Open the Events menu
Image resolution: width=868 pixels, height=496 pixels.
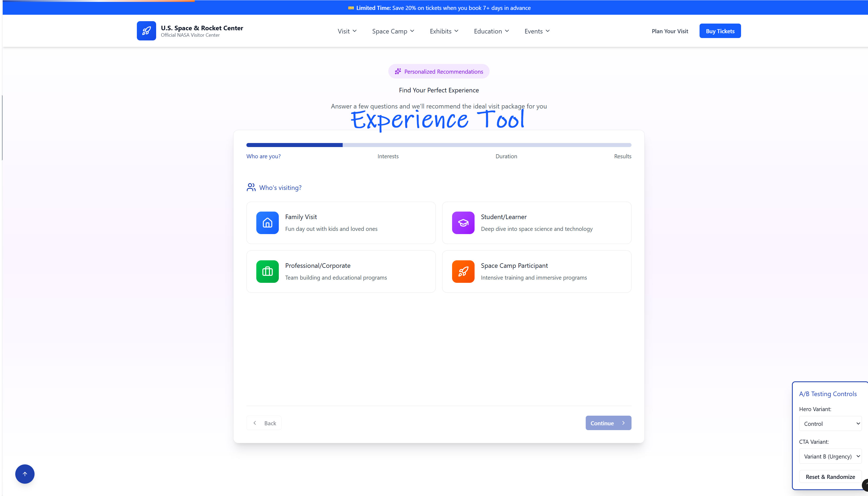[x=537, y=31]
